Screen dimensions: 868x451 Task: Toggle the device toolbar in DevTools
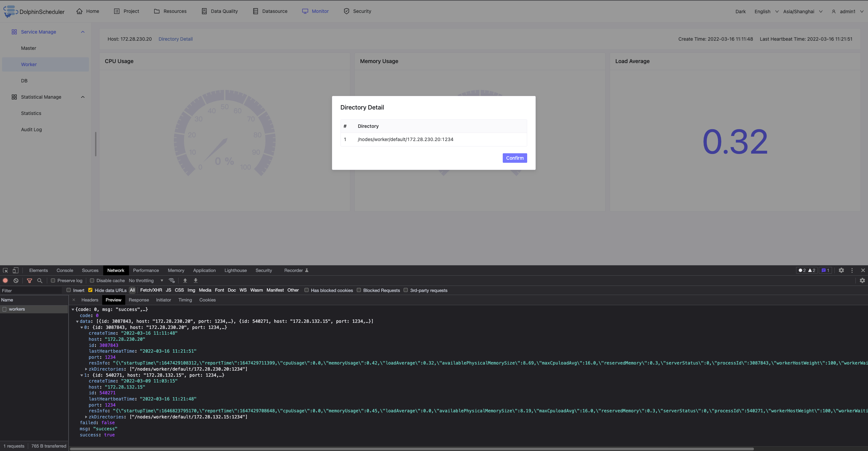15,270
